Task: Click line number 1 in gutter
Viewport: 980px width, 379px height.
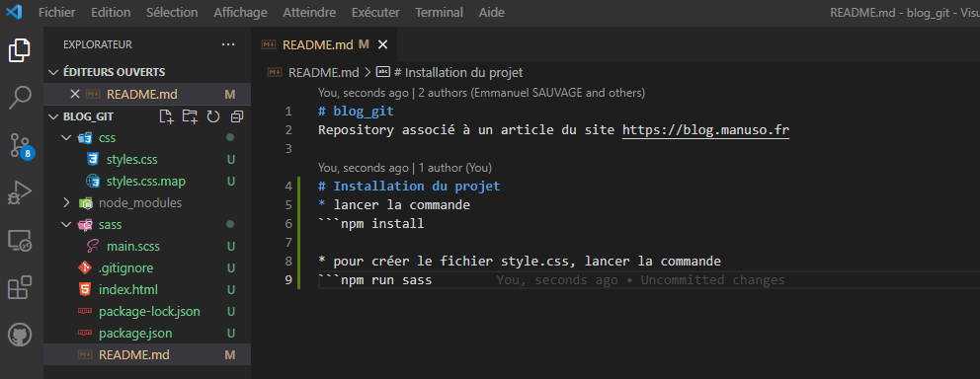Action: (x=288, y=112)
